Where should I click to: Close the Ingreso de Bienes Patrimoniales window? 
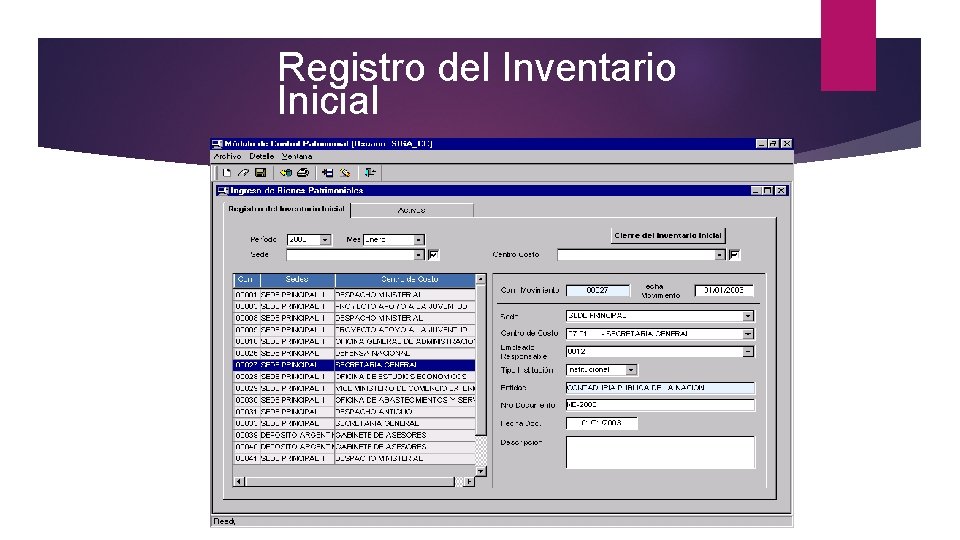click(781, 191)
